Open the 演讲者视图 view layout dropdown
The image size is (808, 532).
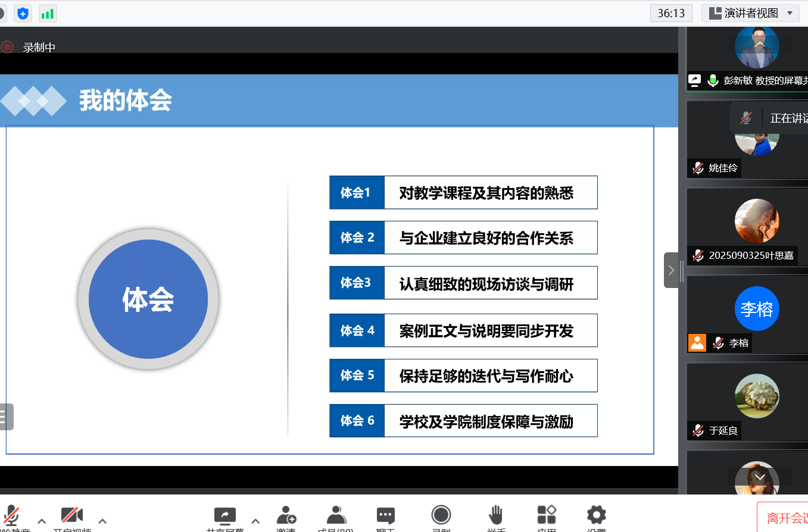pos(750,13)
